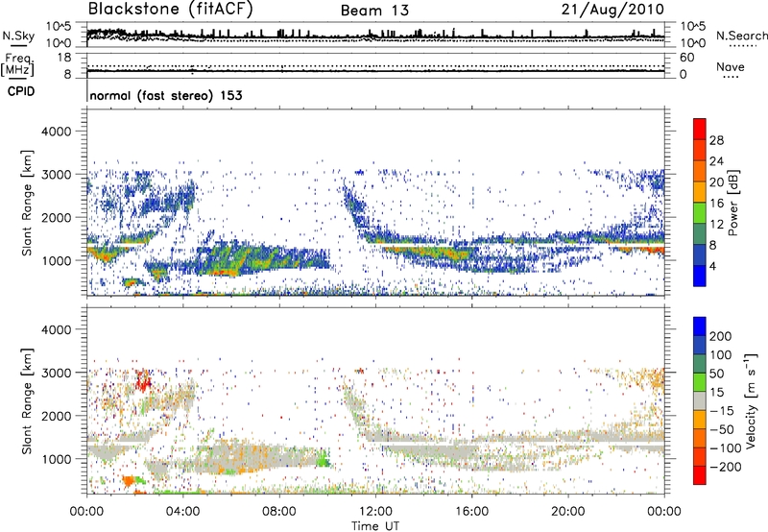Click the "CPID" label
Viewport: 768px width, 532px height.
21,91
